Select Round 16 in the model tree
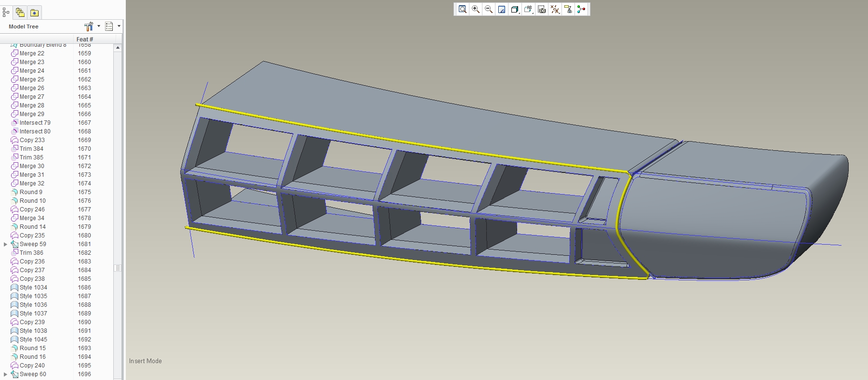Image resolution: width=868 pixels, height=380 pixels. click(x=33, y=357)
